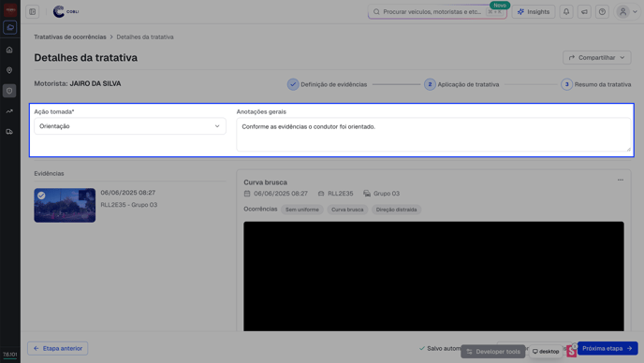The width and height of the screenshot is (644, 363).
Task: Open the folder icon in sidebar
Action: [x=10, y=27]
